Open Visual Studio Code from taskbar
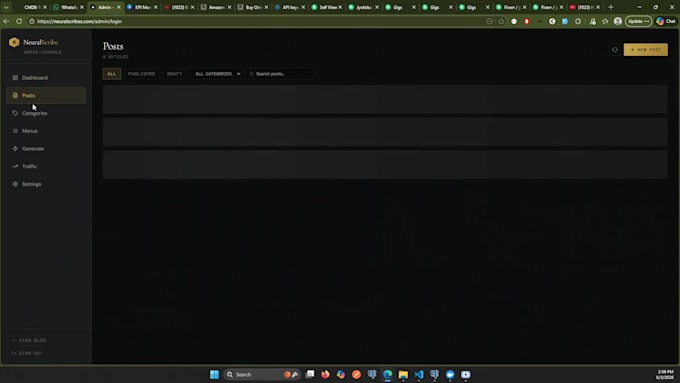 tap(419, 374)
